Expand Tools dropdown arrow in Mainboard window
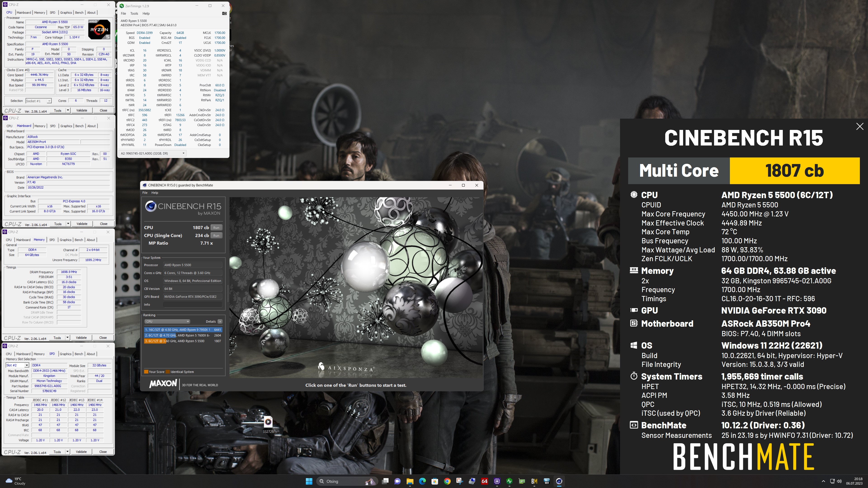This screenshot has width=868, height=488. click(x=68, y=224)
